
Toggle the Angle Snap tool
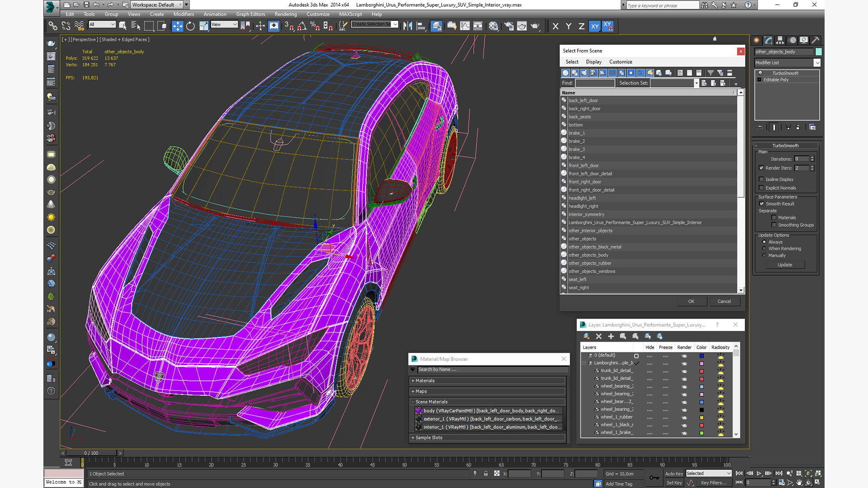(302, 26)
